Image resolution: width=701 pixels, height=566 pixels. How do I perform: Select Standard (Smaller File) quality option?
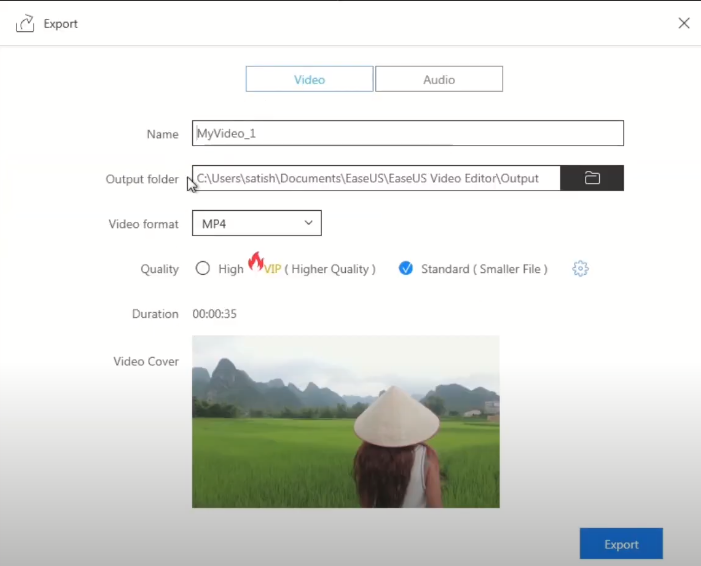[x=405, y=268]
